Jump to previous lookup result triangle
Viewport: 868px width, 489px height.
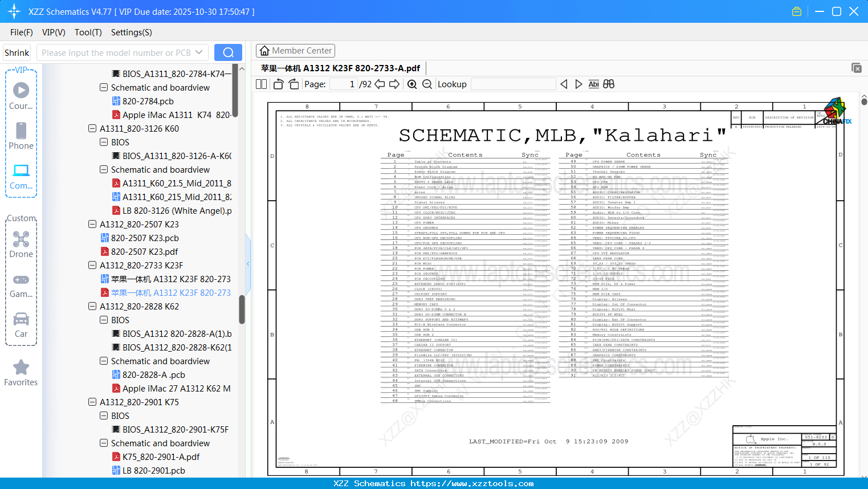coord(564,84)
